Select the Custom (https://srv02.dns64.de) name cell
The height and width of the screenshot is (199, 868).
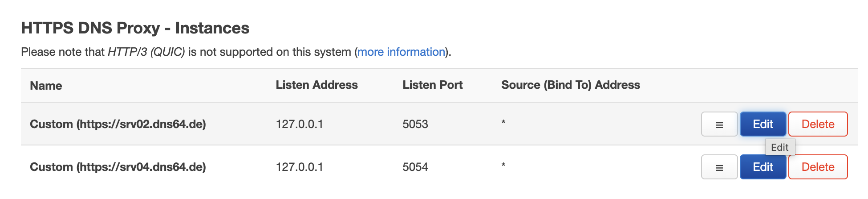point(118,124)
